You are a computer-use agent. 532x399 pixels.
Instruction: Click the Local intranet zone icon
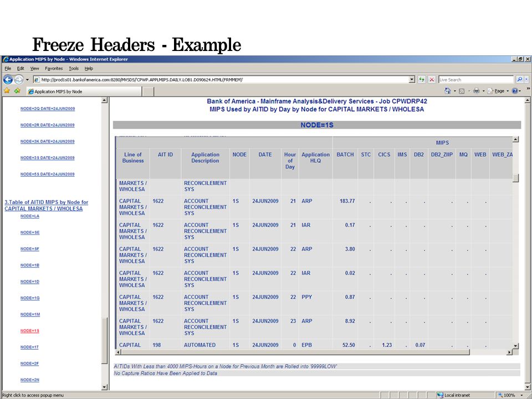click(x=440, y=395)
